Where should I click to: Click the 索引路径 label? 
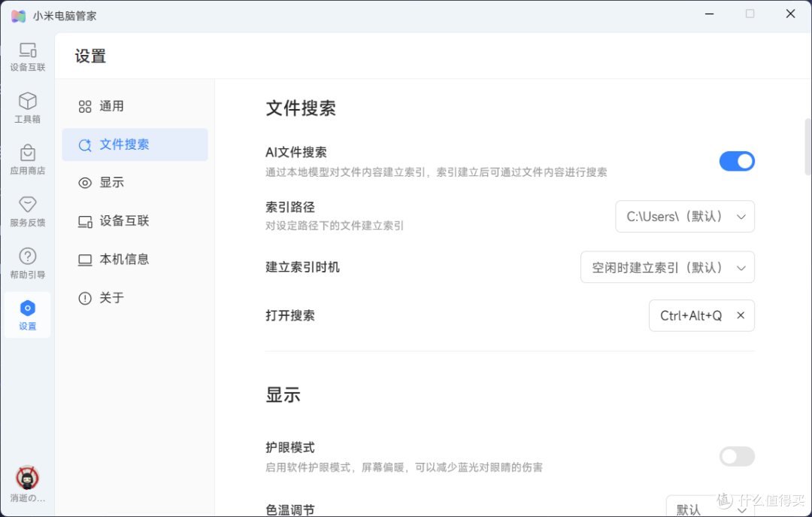pyautogui.click(x=290, y=208)
